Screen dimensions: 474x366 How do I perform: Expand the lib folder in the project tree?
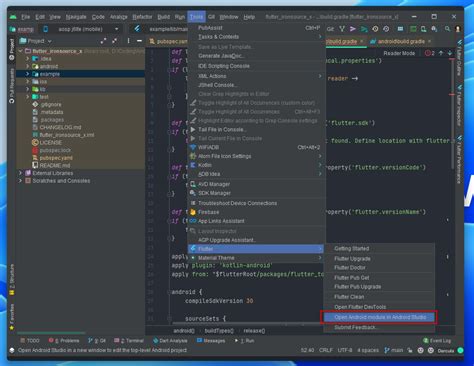coord(28,89)
